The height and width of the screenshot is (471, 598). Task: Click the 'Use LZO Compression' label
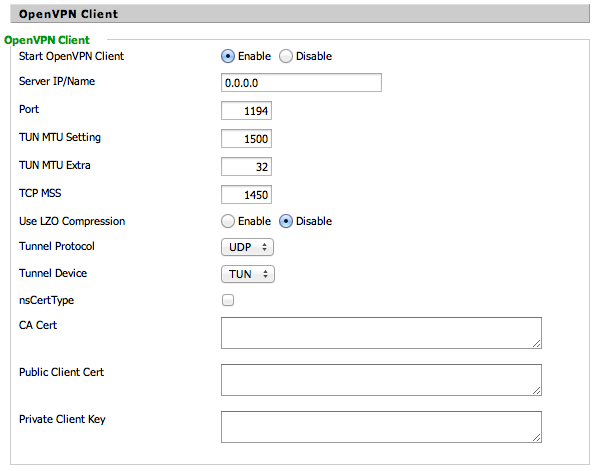[72, 221]
